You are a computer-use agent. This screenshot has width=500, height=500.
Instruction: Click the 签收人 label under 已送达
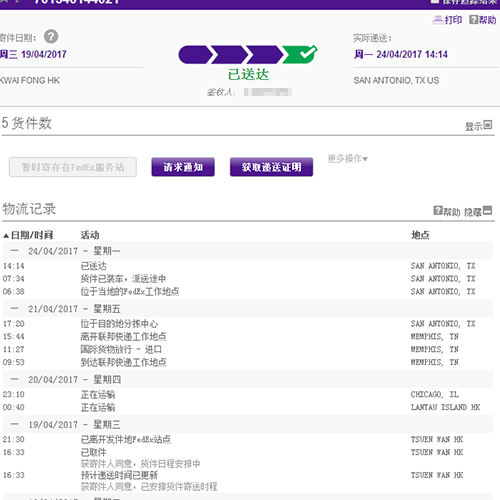(x=221, y=92)
